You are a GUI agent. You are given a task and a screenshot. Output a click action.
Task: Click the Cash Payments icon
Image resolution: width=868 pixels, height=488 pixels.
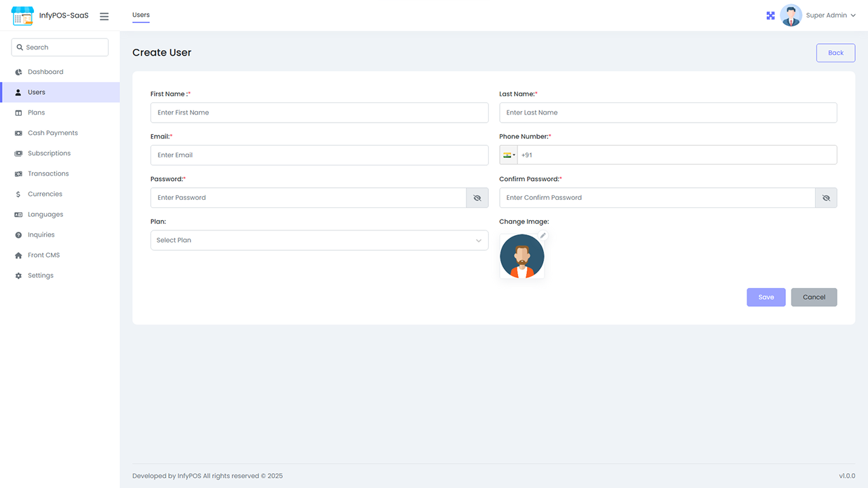point(16,133)
